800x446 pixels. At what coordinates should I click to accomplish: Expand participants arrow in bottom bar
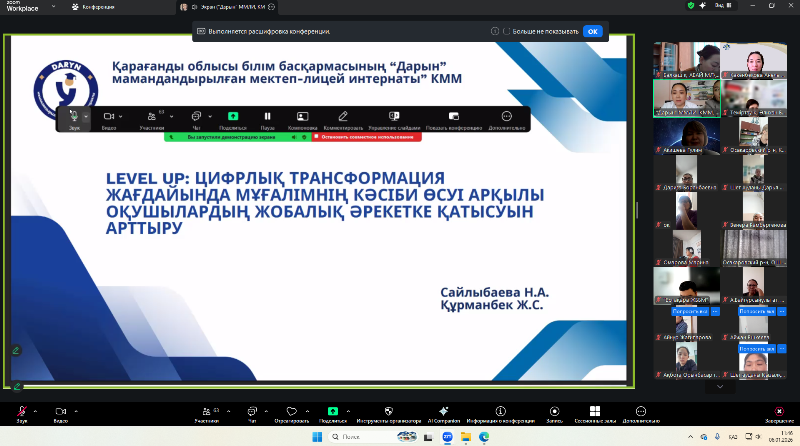[229, 411]
